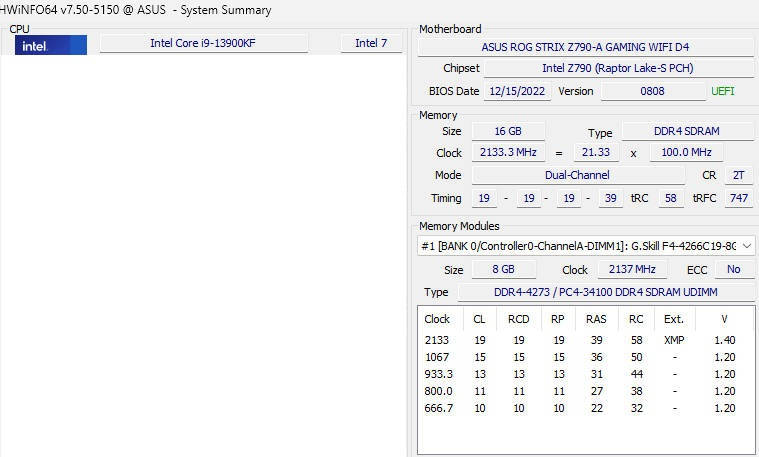Click the 2T command rate field
Image resolution: width=759 pixels, height=457 pixels.
pyautogui.click(x=738, y=175)
